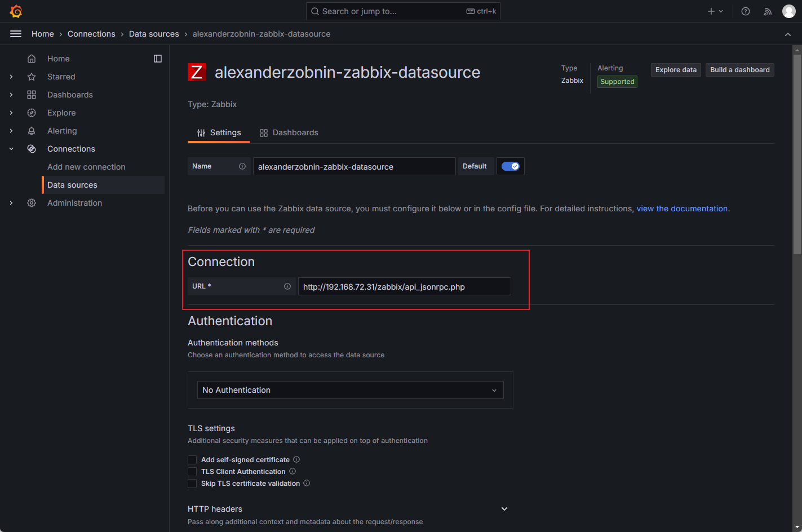Open Home in the sidebar

click(59, 59)
